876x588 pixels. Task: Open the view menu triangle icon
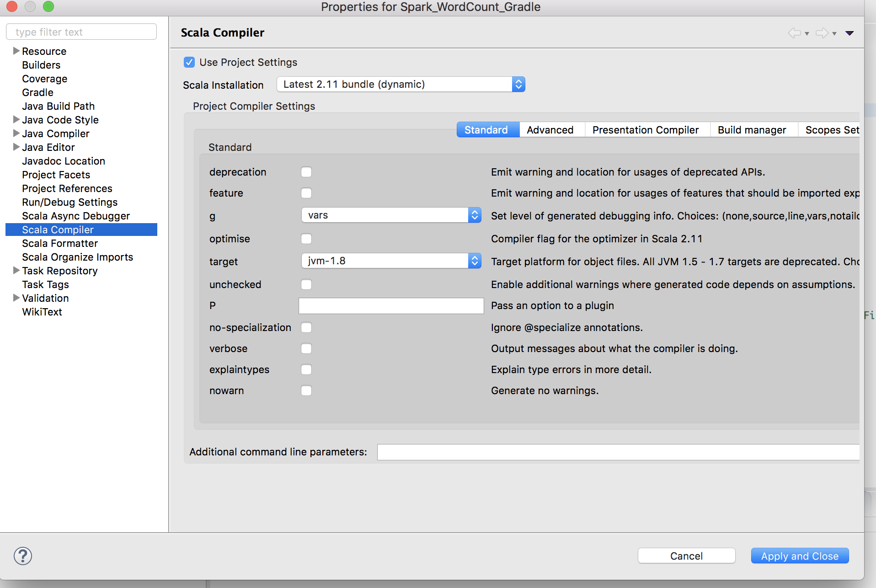[x=849, y=33]
